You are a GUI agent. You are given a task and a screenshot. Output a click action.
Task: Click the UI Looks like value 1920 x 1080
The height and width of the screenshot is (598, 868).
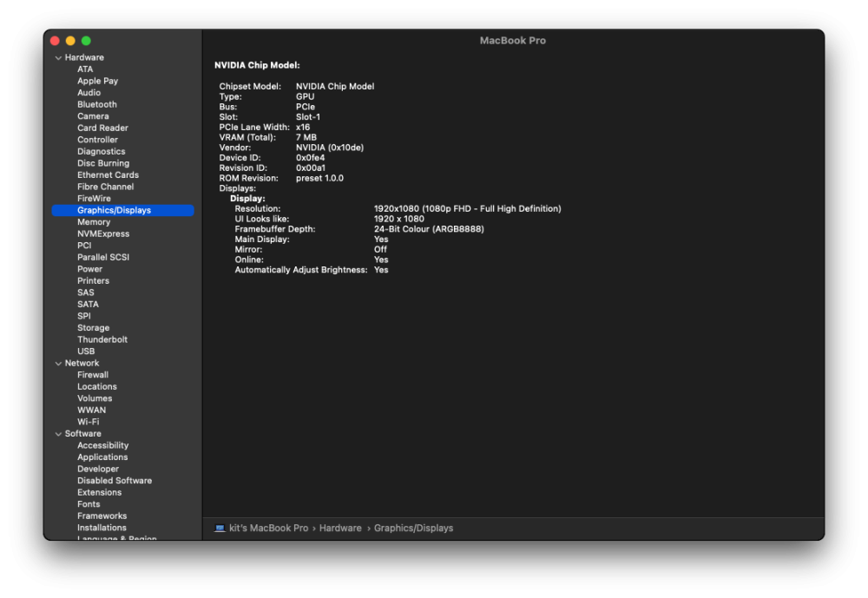click(399, 220)
